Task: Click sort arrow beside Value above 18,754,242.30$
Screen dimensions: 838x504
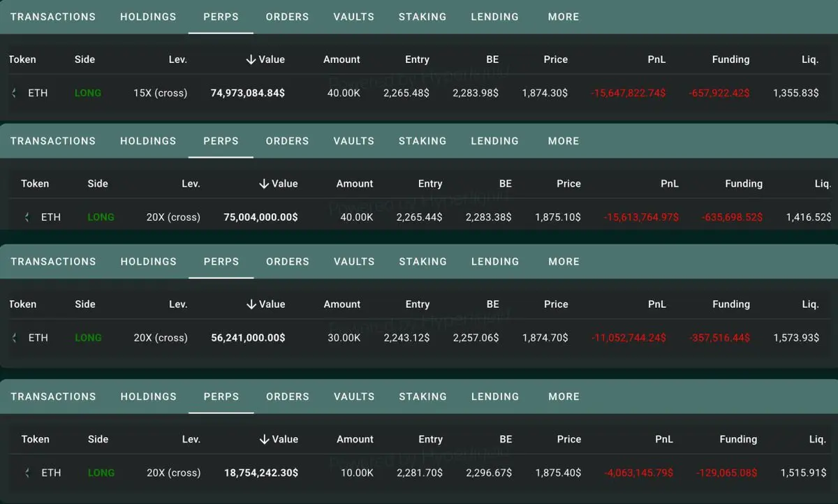Action: point(263,439)
